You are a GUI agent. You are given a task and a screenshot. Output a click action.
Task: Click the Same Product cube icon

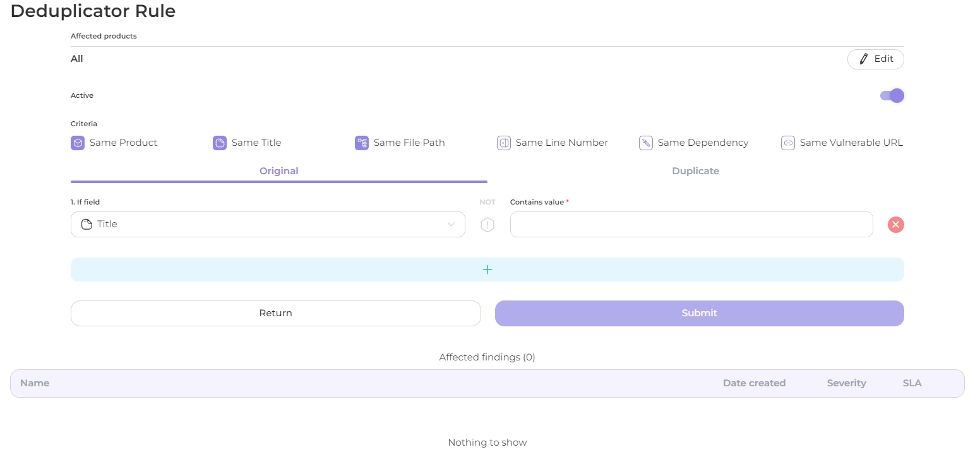77,143
